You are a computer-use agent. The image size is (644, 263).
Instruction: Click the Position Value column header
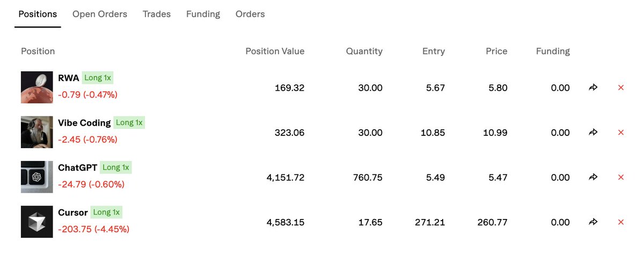click(x=275, y=52)
